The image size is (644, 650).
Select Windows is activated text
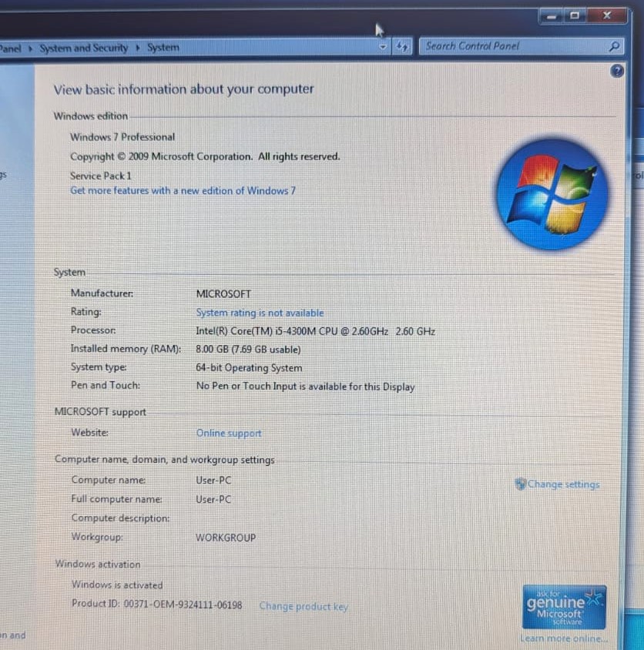pos(117,585)
